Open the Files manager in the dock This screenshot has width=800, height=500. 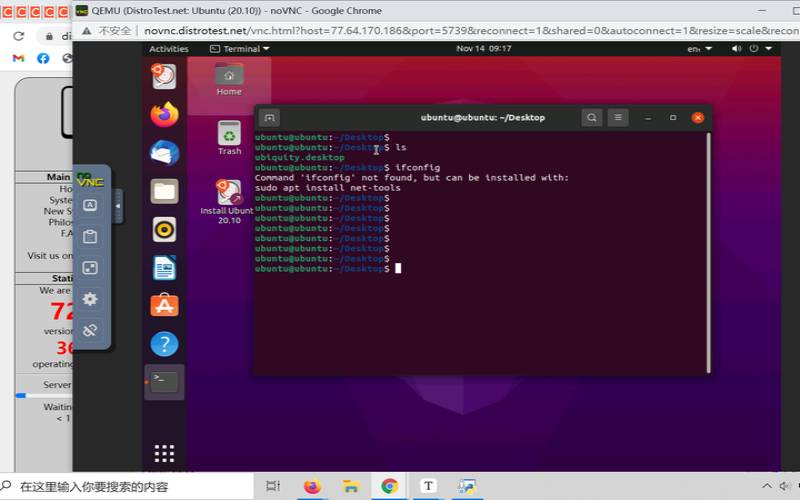click(x=164, y=191)
